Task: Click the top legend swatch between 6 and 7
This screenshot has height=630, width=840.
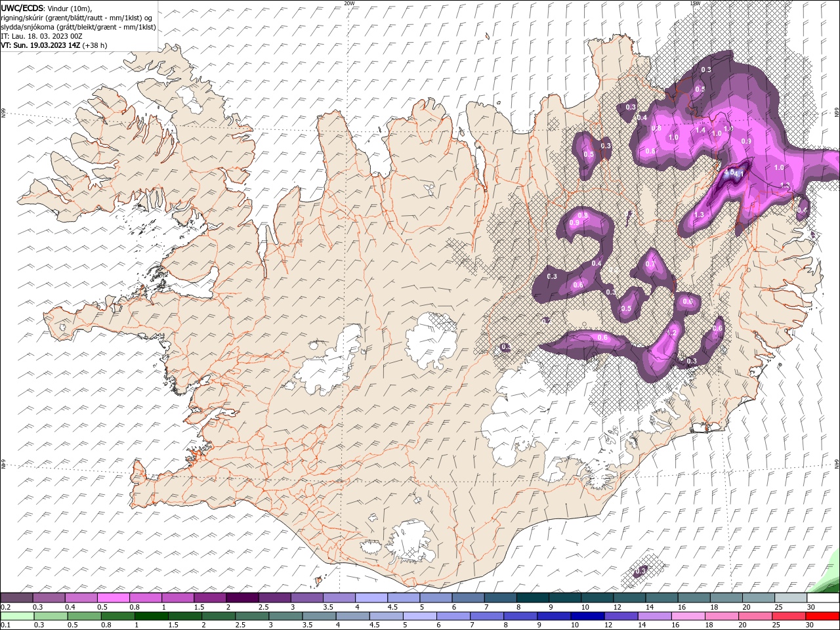Action: [468, 598]
